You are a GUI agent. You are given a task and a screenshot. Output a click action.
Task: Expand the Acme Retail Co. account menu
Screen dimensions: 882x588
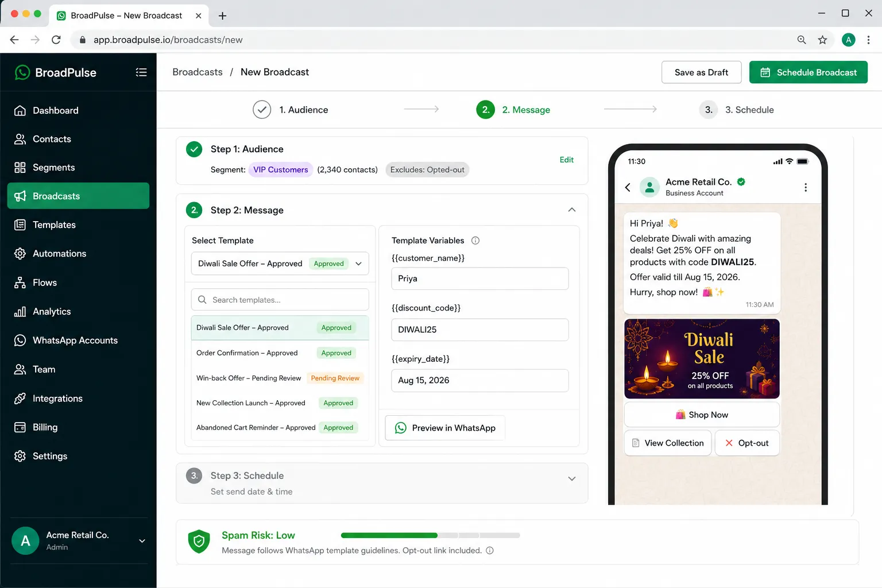tap(142, 541)
